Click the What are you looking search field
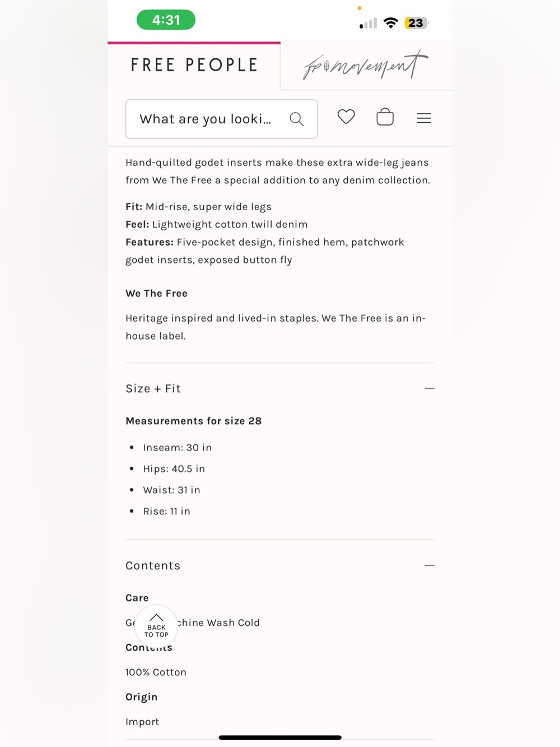The width and height of the screenshot is (560, 747). point(222,119)
